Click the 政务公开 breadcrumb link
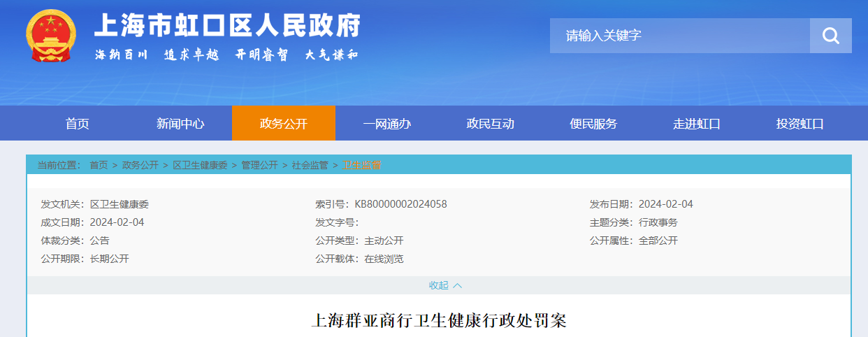This screenshot has width=868, height=337. (140, 165)
